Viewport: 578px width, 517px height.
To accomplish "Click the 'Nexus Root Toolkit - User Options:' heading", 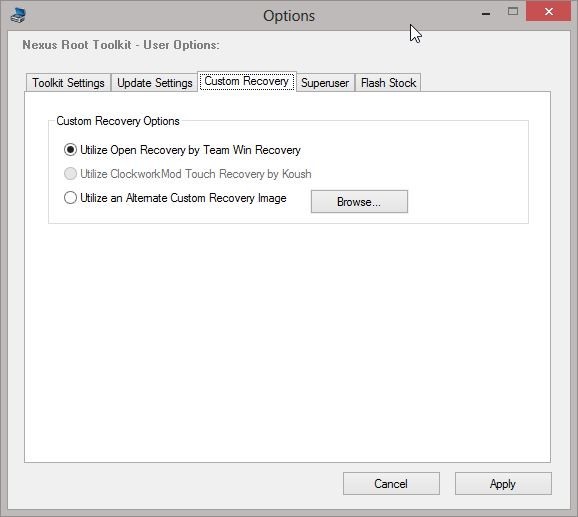I will coord(121,45).
